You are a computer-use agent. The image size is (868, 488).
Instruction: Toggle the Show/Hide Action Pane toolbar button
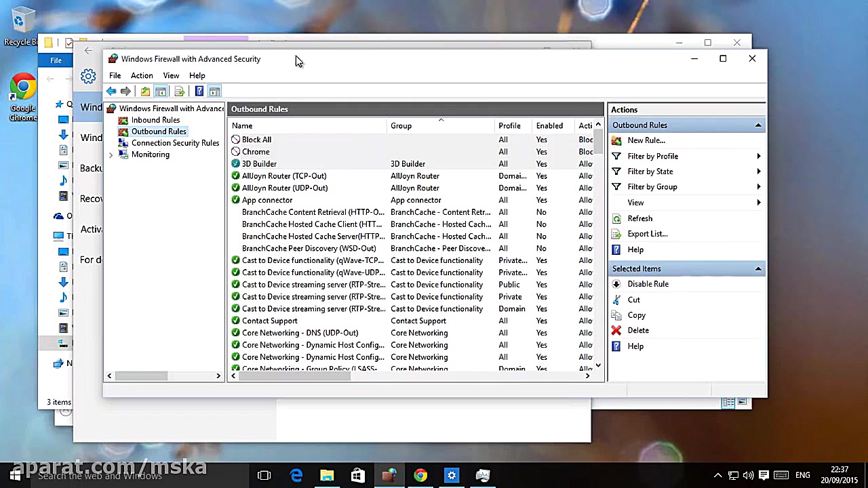pyautogui.click(x=214, y=91)
